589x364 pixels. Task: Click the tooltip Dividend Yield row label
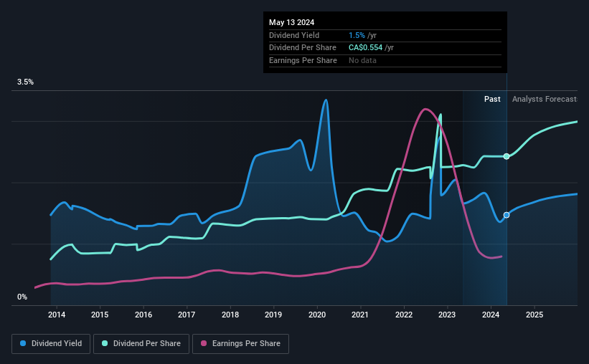point(294,35)
